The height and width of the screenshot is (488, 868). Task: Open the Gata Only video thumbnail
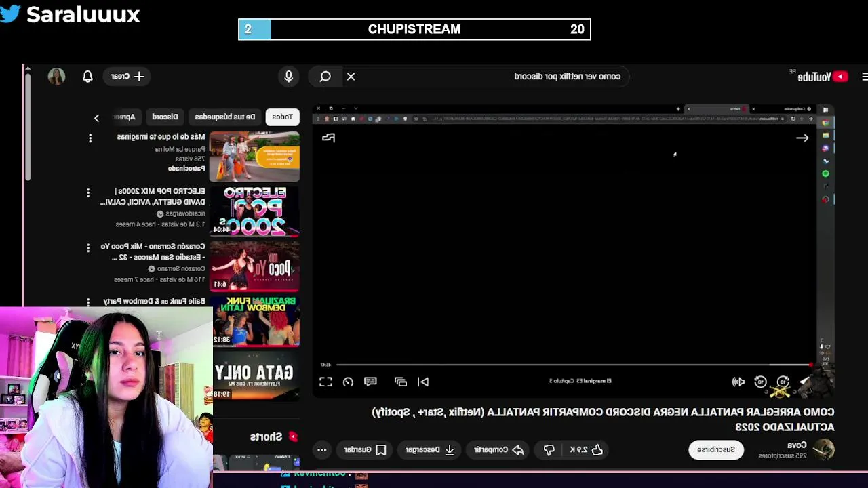point(256,375)
